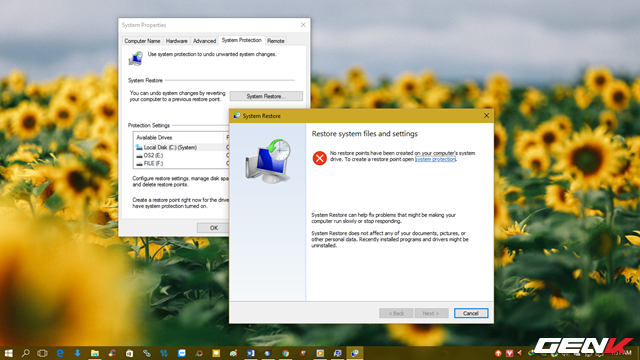This screenshot has width=640, height=360.
Task: Switch to the Computer Name tab
Action: (142, 41)
